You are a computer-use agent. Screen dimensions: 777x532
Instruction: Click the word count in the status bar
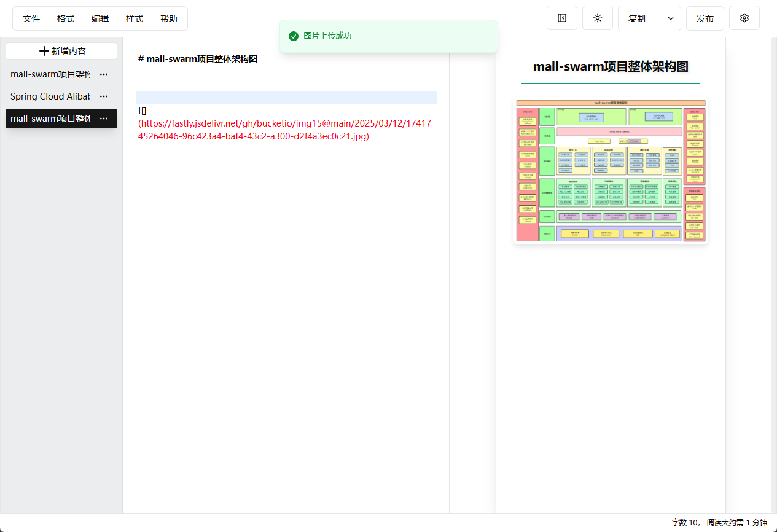point(685,523)
